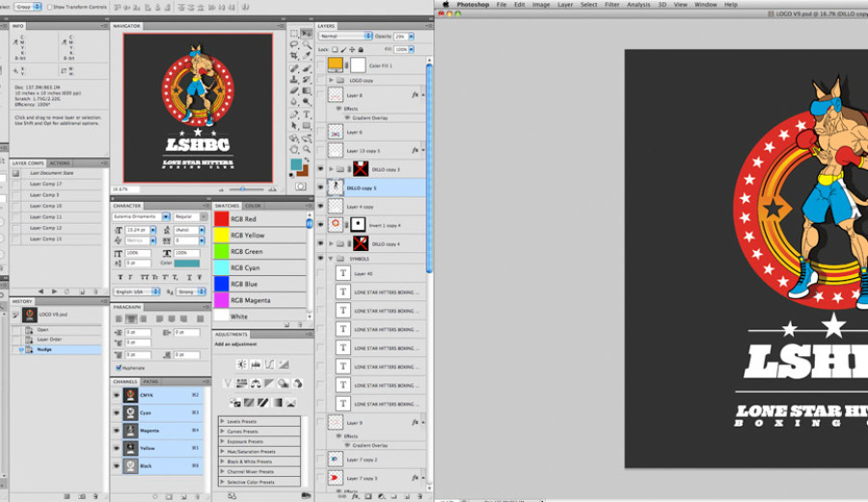
Task: Select the Zoom tool in toolbox
Action: [x=306, y=149]
